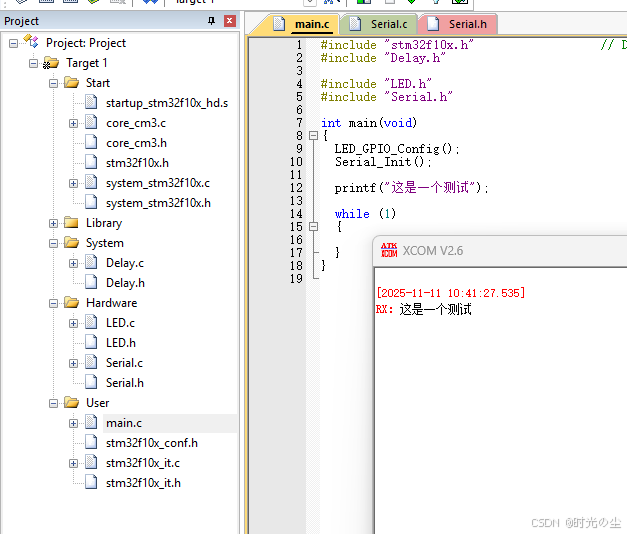Click the System group folder icon
The image size is (627, 534).
tap(72, 242)
